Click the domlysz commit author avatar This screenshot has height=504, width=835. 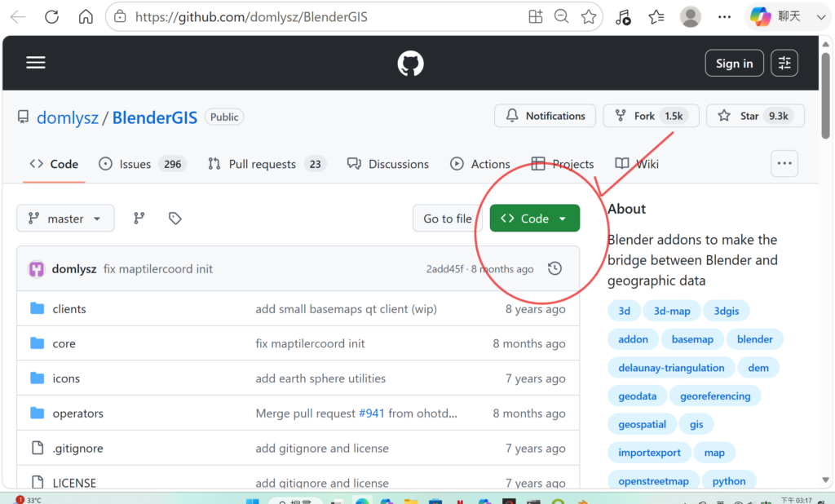click(x=36, y=269)
